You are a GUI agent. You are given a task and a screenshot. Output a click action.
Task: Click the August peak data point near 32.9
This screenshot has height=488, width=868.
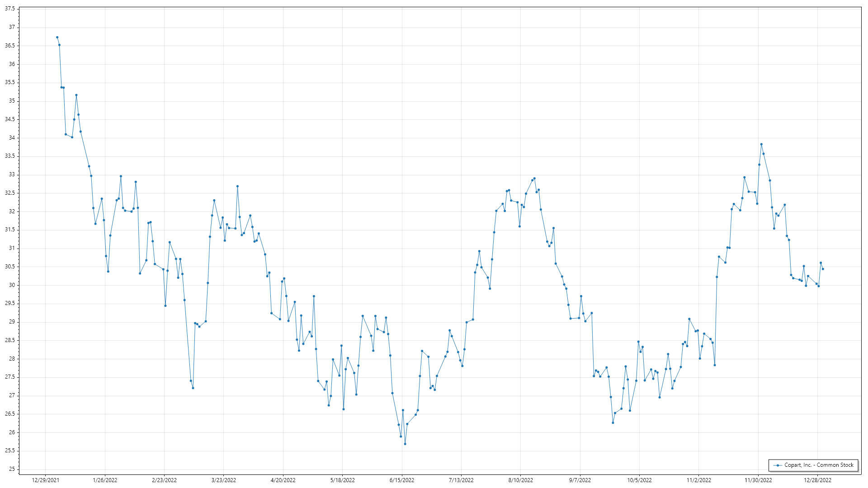coord(534,178)
